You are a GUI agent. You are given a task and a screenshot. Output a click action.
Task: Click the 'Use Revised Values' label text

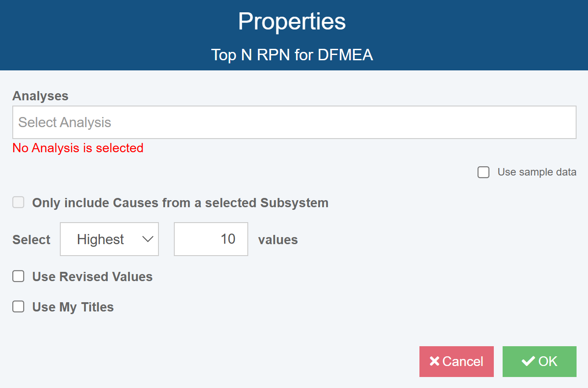pos(92,277)
